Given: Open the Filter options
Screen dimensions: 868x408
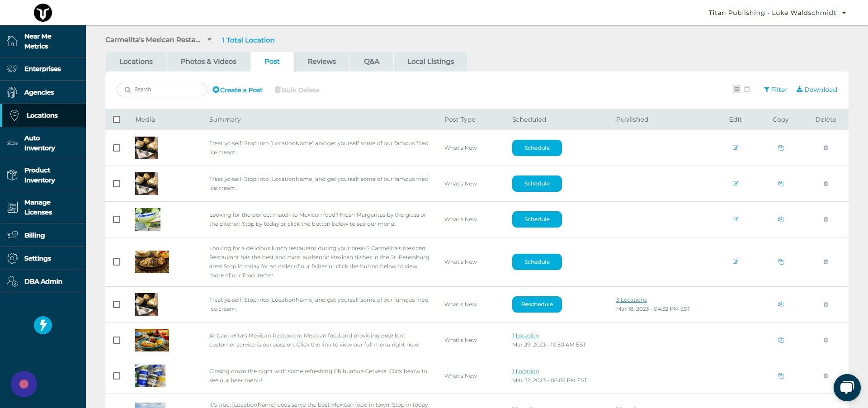Looking at the screenshot, I should tap(776, 90).
